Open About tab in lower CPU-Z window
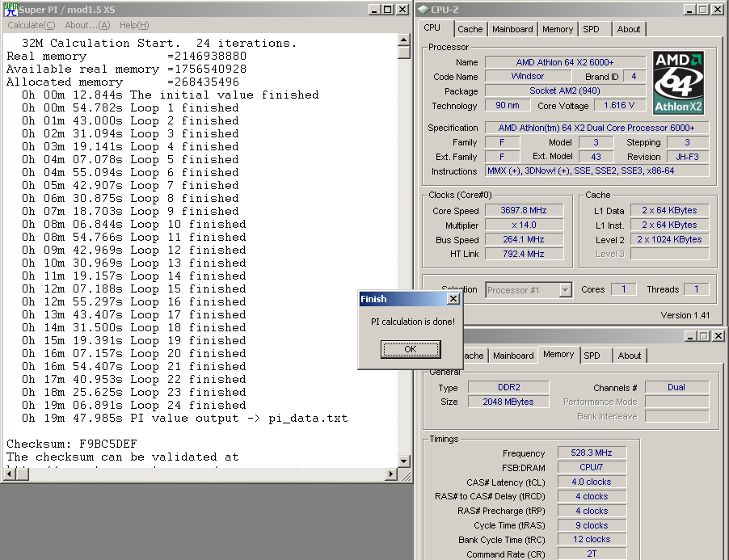The width and height of the screenshot is (729, 560). (629, 356)
